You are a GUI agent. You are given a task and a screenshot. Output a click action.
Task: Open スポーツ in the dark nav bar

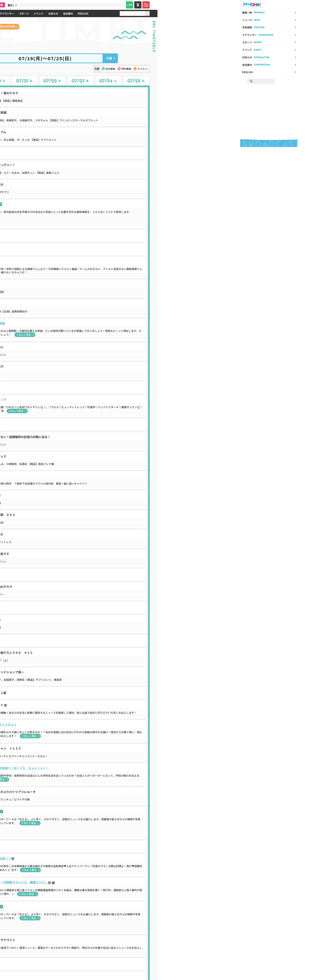pos(24,14)
